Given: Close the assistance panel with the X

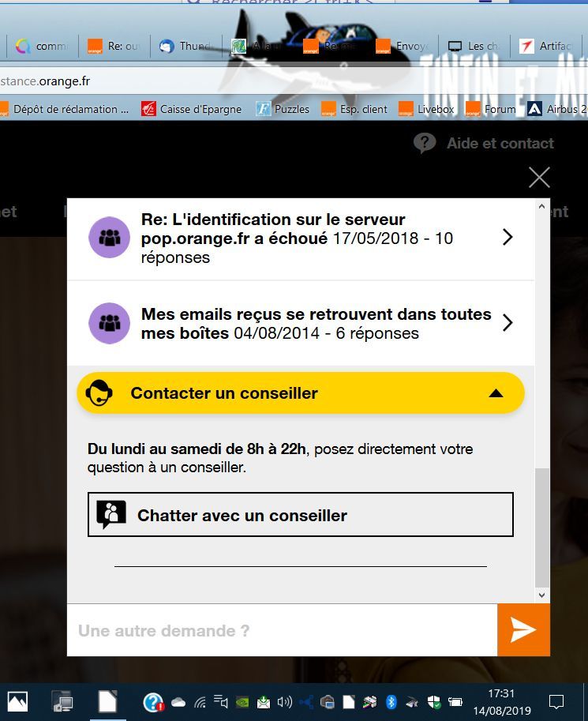Looking at the screenshot, I should [539, 178].
